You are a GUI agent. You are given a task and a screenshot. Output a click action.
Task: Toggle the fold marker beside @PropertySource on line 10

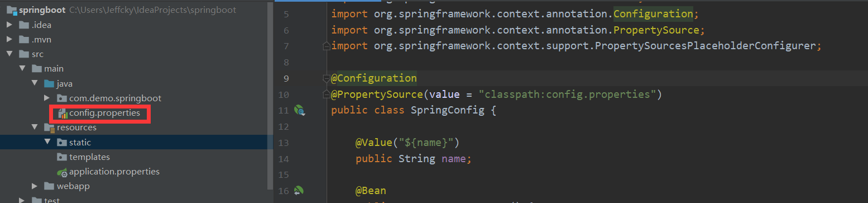[x=326, y=94]
